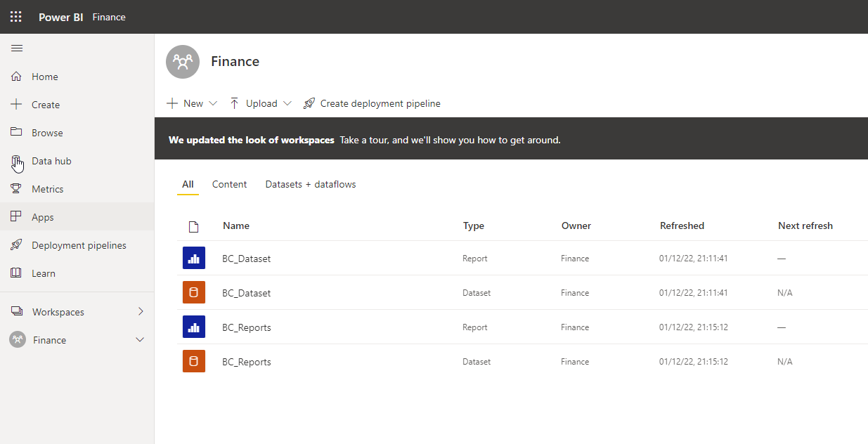This screenshot has height=444, width=868.
Task: Click the plus icon beside New
Action: click(x=172, y=103)
